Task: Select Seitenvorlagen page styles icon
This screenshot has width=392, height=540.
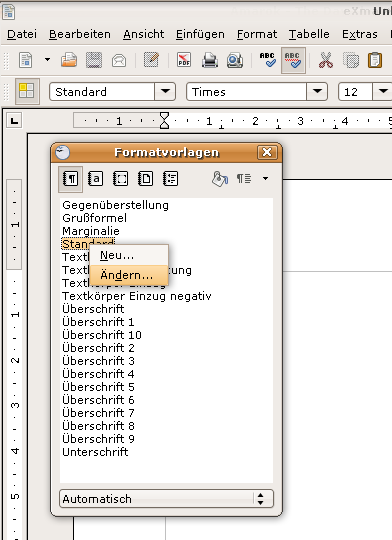Action: [x=146, y=179]
